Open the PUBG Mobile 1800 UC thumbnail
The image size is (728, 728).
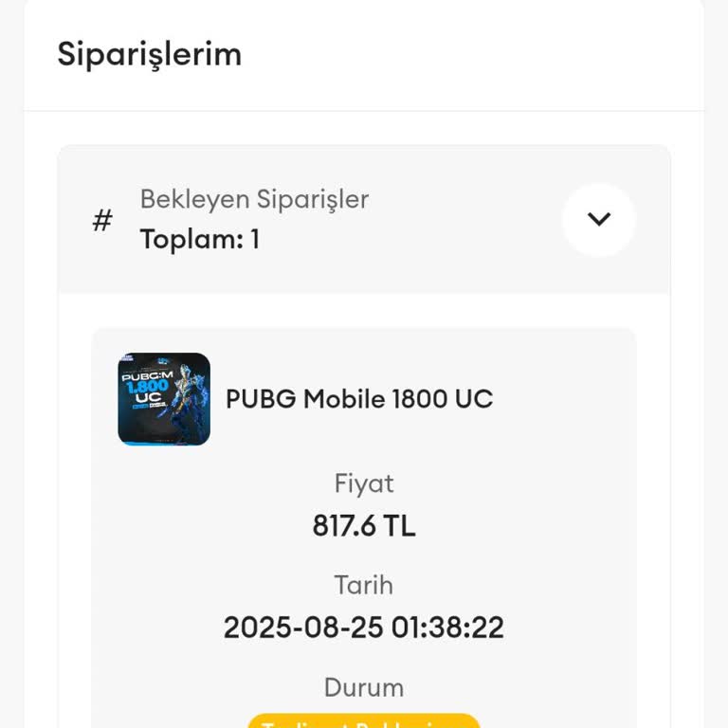[x=164, y=399]
